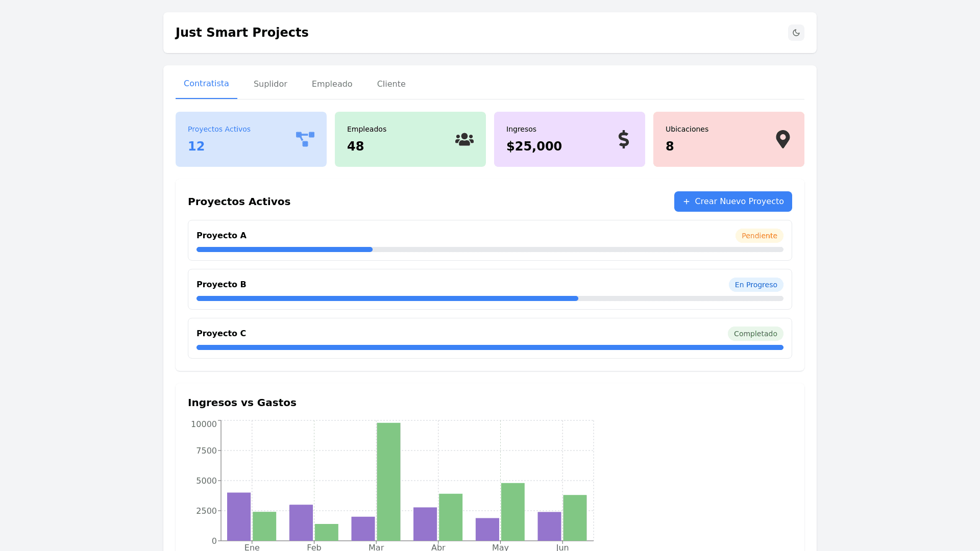Switch to the Empleado tab

[332, 84]
